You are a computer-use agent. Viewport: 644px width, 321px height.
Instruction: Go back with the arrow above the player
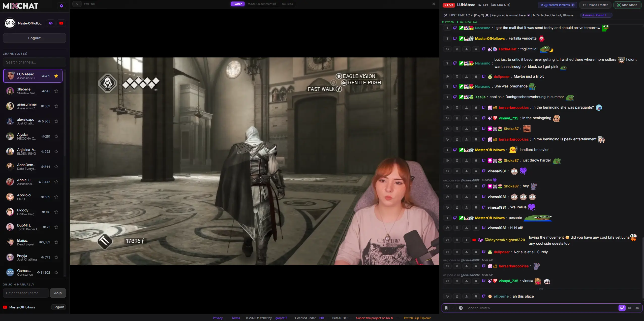[x=77, y=4]
